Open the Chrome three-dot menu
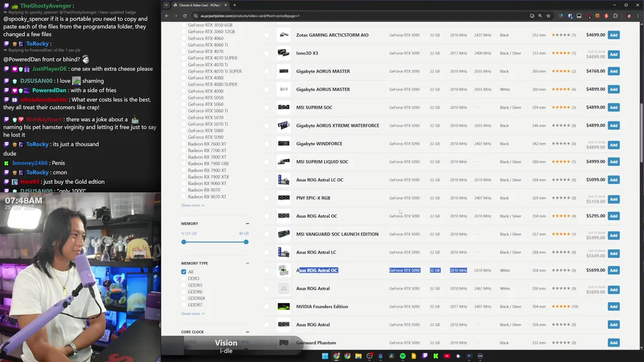 (637, 16)
